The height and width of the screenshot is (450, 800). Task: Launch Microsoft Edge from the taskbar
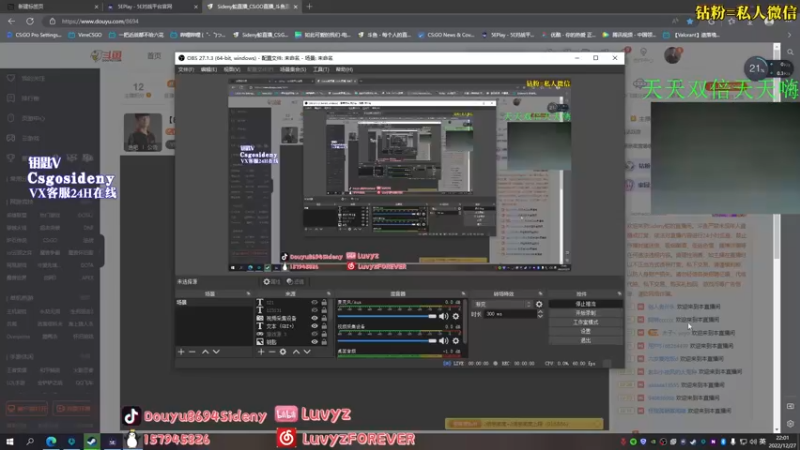(x=51, y=441)
